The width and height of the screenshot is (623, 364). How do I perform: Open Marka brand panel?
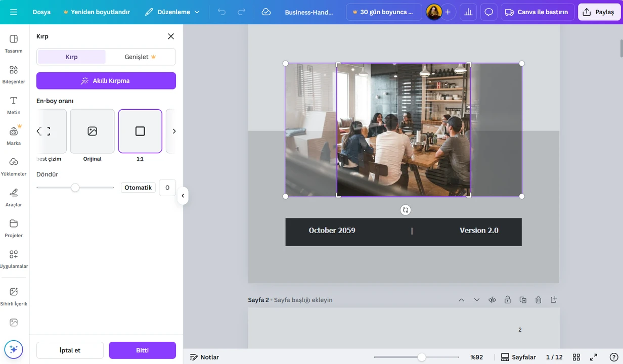click(x=14, y=136)
